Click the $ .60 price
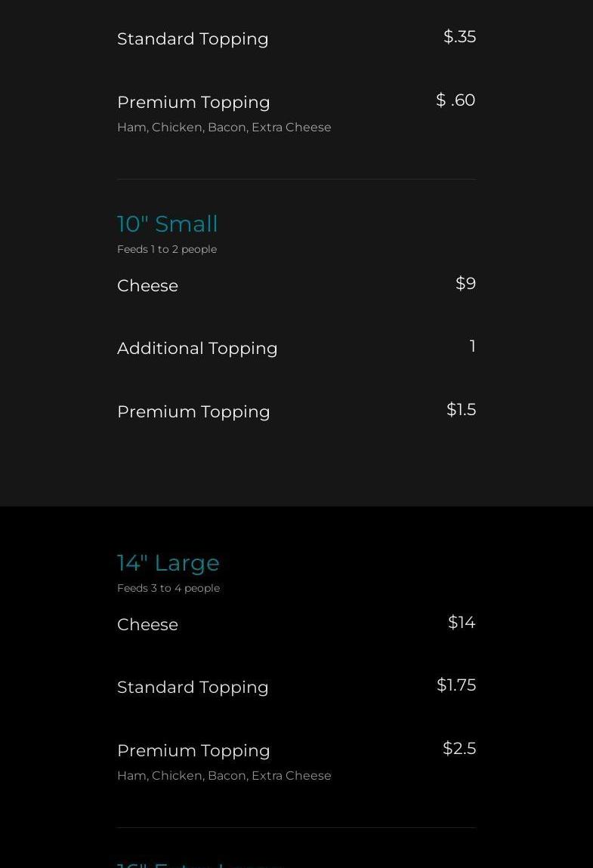 click(456, 100)
